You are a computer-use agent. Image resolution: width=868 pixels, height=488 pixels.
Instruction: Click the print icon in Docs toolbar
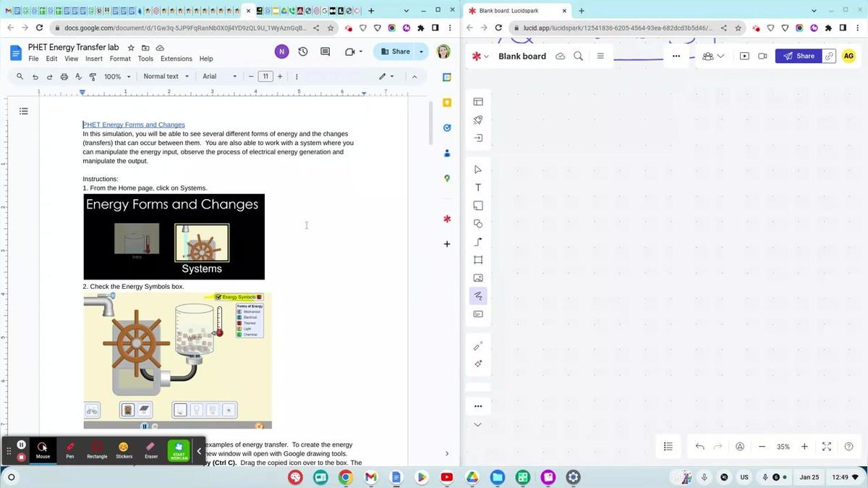64,77
